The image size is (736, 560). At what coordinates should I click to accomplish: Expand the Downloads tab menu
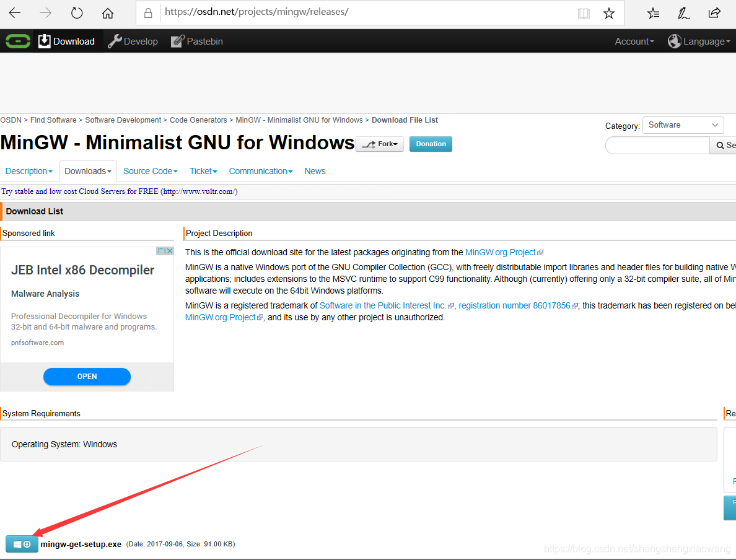click(x=88, y=172)
